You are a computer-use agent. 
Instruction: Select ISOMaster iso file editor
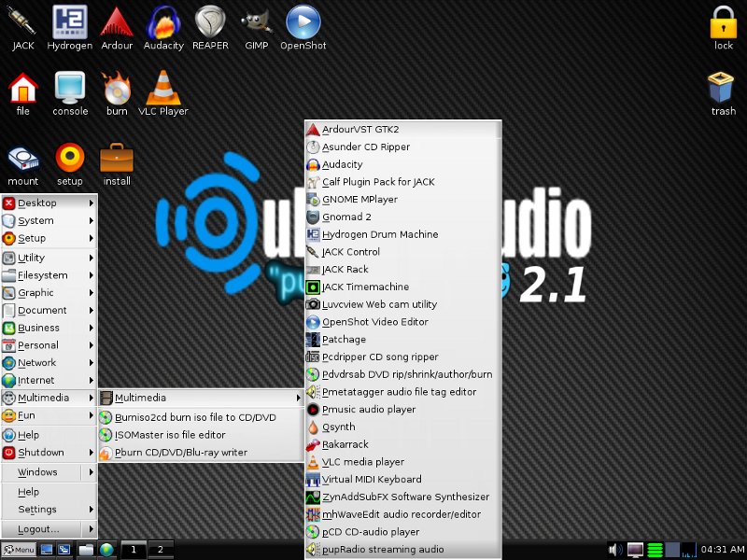201,435
